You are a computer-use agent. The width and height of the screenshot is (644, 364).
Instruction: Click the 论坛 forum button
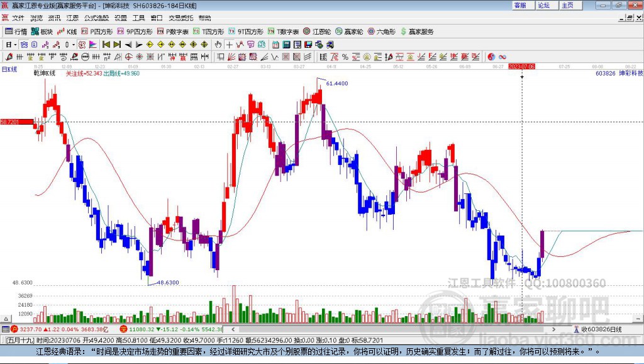pyautogui.click(x=547, y=5)
